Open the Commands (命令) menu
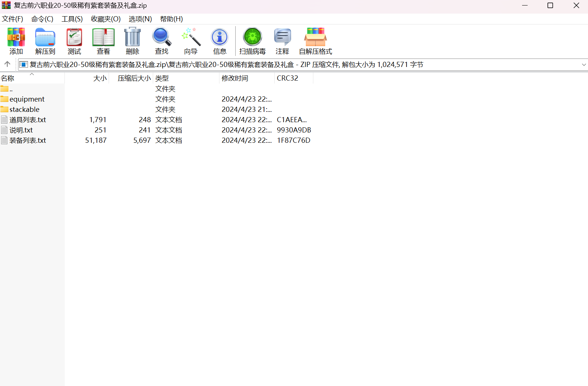Screen dimensions: 588x386 pos(42,19)
